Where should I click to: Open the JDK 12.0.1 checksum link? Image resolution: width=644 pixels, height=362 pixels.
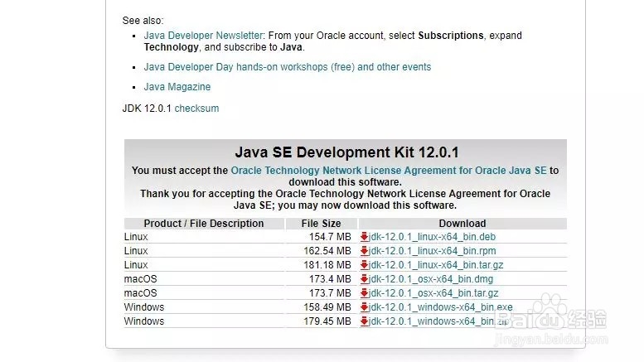(x=196, y=109)
